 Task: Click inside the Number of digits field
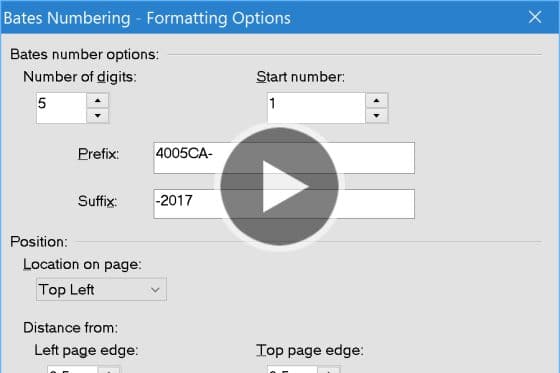point(61,108)
